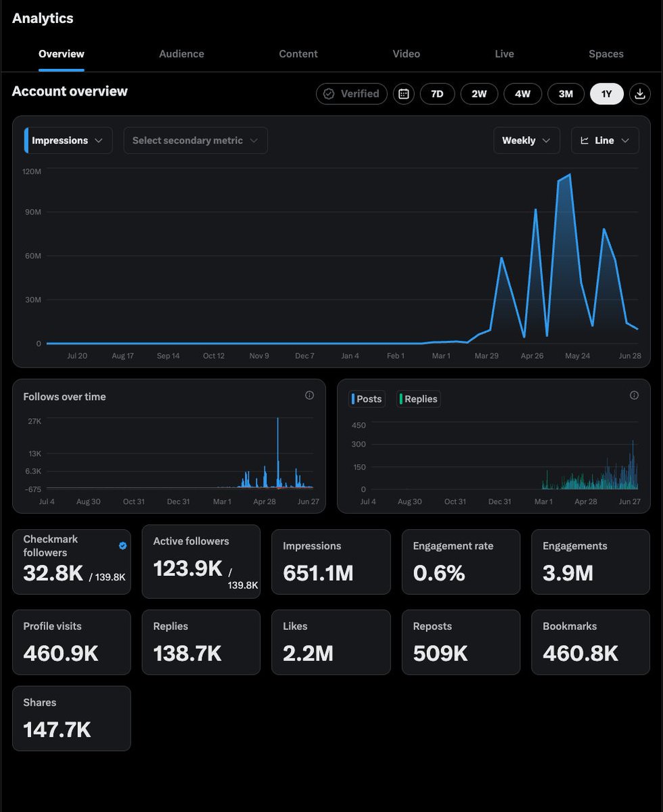Viewport: 663px width, 812px height.
Task: Click the 27K axis label in Follows chart
Action: coord(35,421)
